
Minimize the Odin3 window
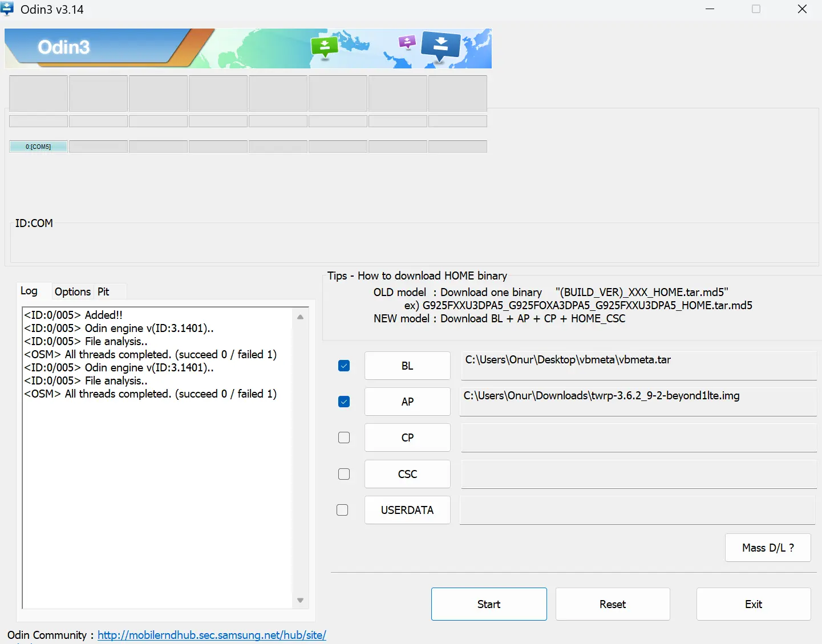click(710, 9)
